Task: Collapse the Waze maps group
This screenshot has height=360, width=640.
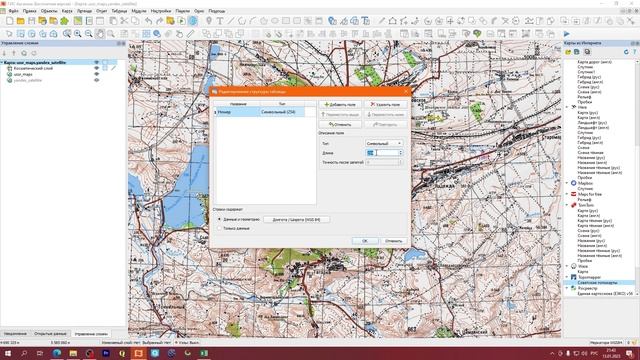Action: pyautogui.click(x=567, y=266)
